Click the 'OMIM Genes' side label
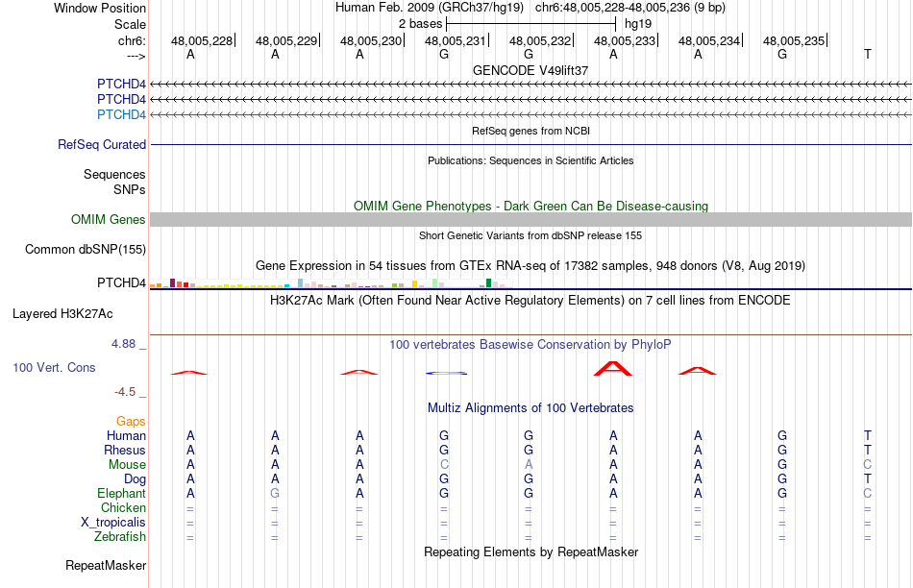This screenshot has width=913, height=588. [x=108, y=219]
